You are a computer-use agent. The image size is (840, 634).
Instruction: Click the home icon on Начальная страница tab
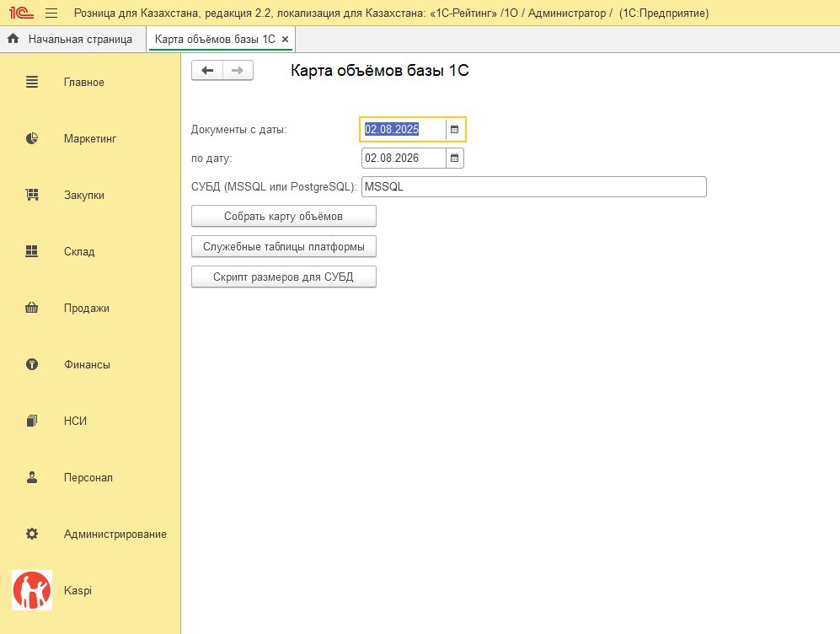[x=13, y=39]
